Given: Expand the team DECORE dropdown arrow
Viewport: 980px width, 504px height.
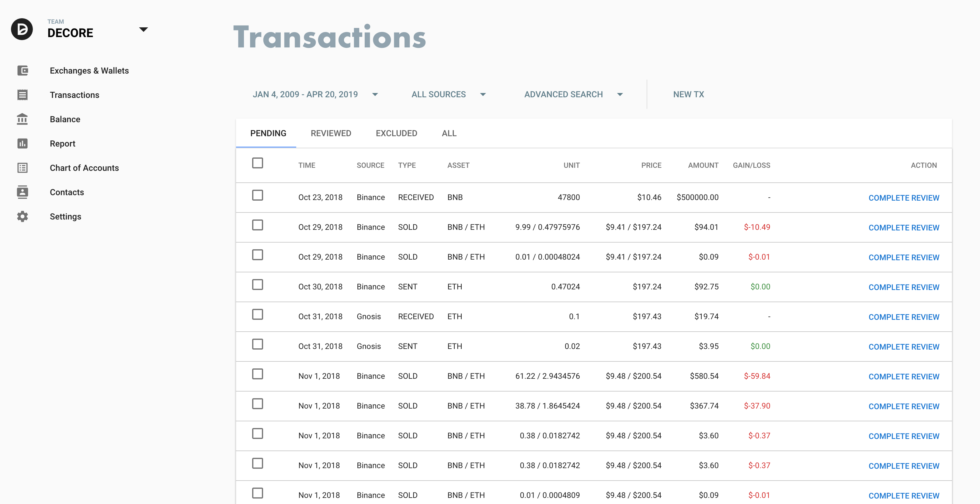Looking at the screenshot, I should (x=144, y=29).
